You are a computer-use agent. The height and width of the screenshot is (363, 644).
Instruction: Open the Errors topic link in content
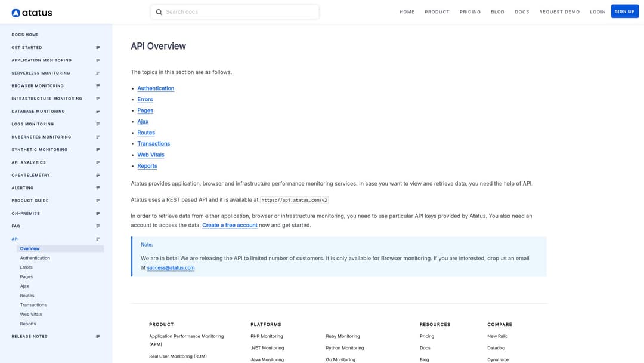pyautogui.click(x=145, y=100)
